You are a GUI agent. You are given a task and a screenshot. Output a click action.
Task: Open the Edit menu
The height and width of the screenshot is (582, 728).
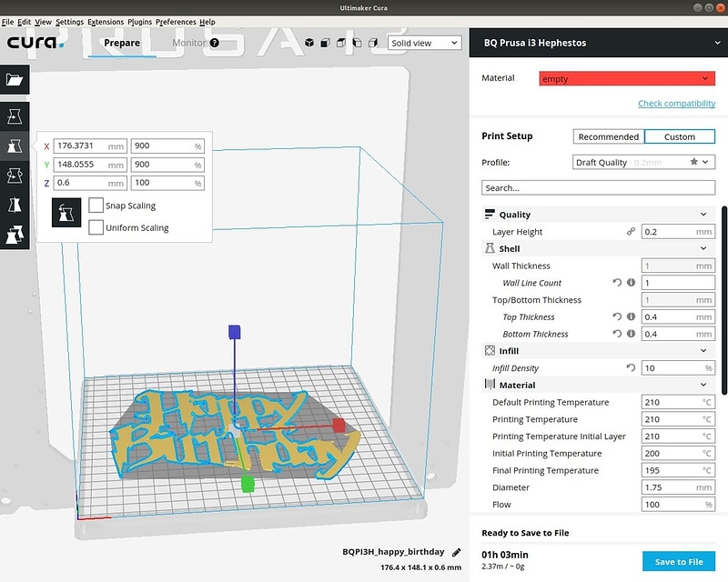click(25, 22)
